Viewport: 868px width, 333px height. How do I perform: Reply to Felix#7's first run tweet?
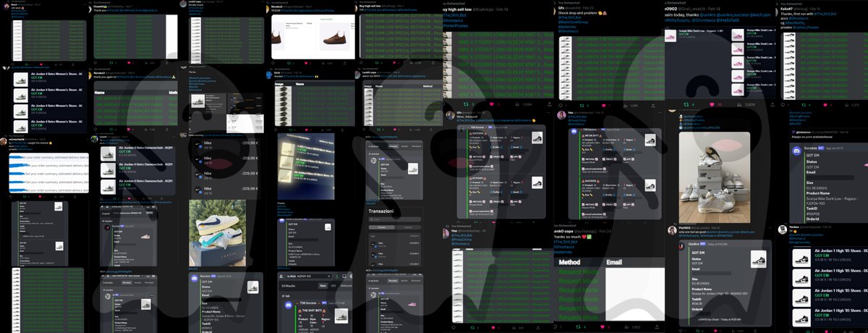pyautogui.click(x=783, y=105)
